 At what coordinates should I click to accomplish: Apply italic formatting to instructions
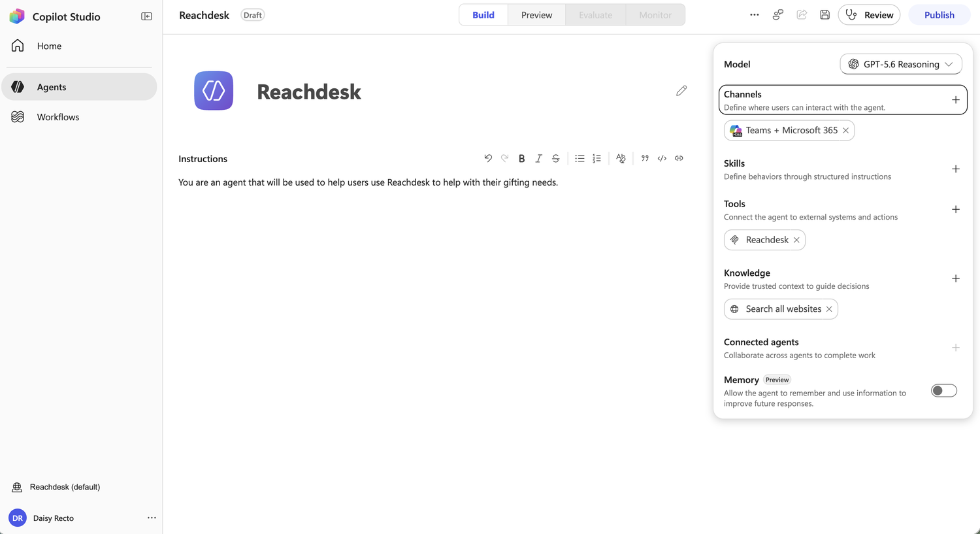[x=538, y=158]
